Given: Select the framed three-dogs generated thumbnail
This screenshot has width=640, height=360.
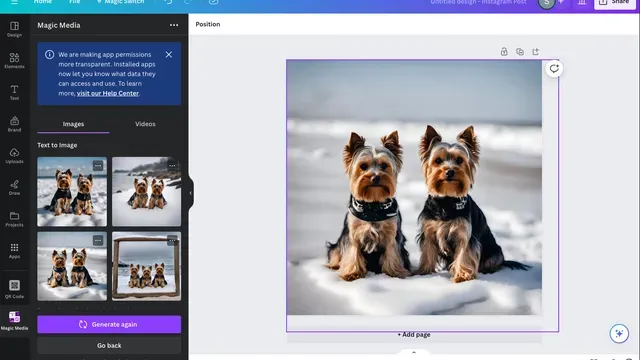Looking at the screenshot, I should 147,266.
